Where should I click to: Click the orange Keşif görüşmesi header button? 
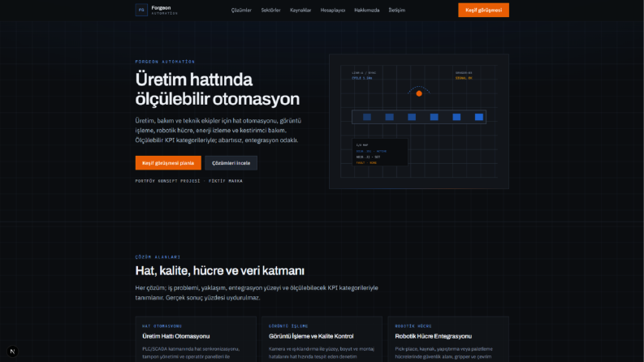[x=483, y=11]
